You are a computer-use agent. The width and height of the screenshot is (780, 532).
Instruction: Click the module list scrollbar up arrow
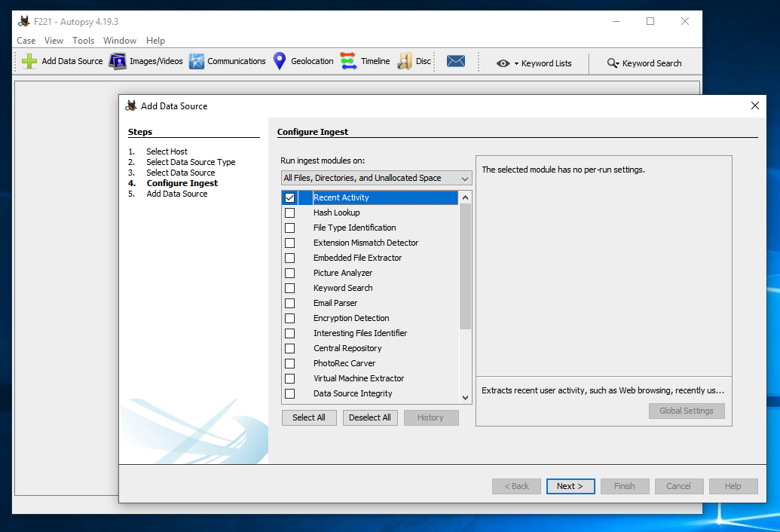[x=465, y=197]
